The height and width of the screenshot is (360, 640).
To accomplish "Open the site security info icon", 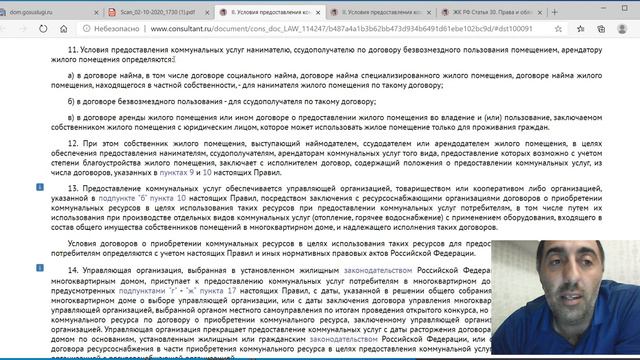I will click(x=87, y=29).
